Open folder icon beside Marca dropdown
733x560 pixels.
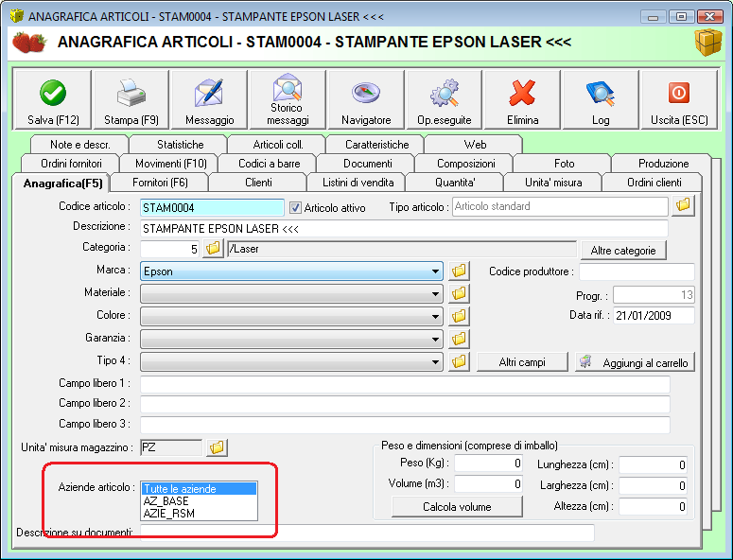coord(459,271)
